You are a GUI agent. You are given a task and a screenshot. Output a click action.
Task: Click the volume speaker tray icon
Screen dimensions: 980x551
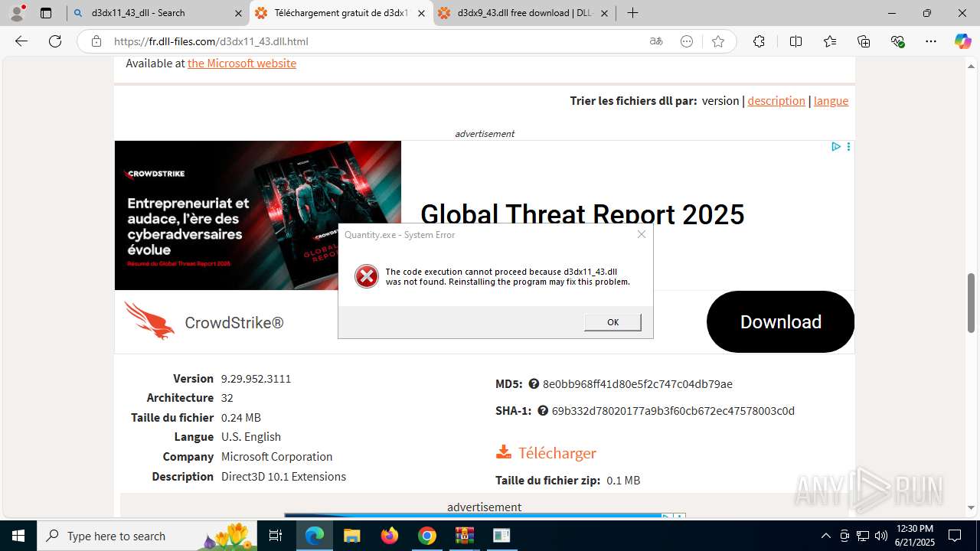[x=881, y=536]
